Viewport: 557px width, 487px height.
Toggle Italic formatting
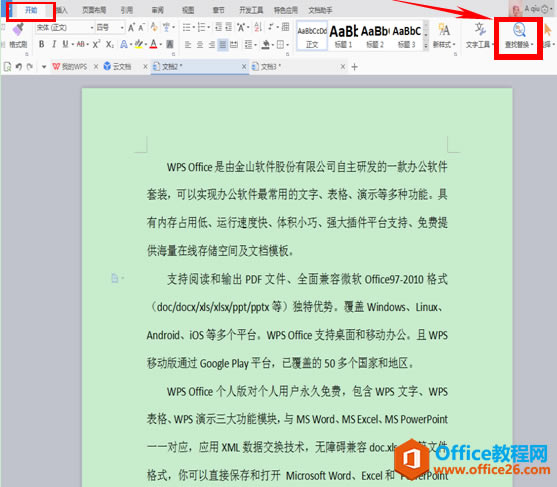click(x=54, y=44)
